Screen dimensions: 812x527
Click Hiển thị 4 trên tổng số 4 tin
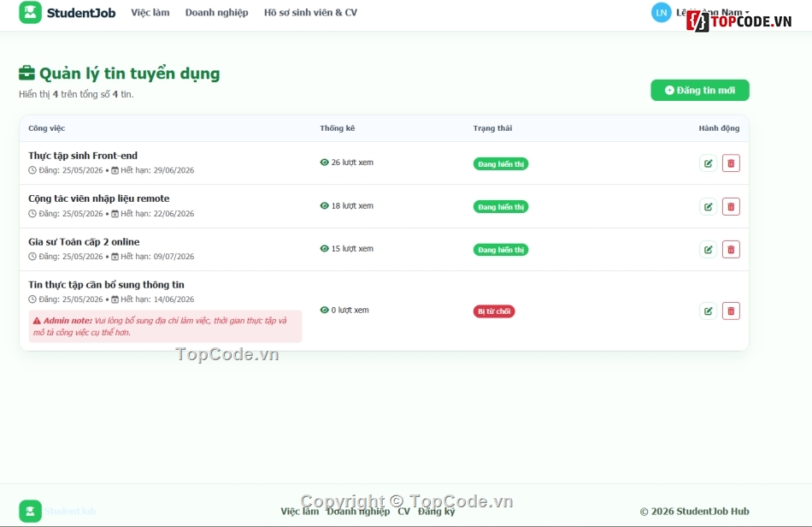(x=76, y=94)
